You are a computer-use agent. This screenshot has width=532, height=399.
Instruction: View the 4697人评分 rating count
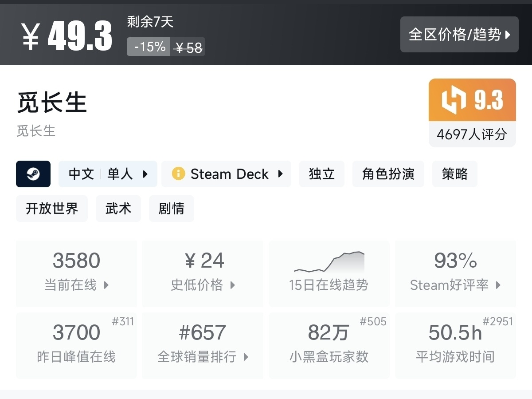(472, 134)
